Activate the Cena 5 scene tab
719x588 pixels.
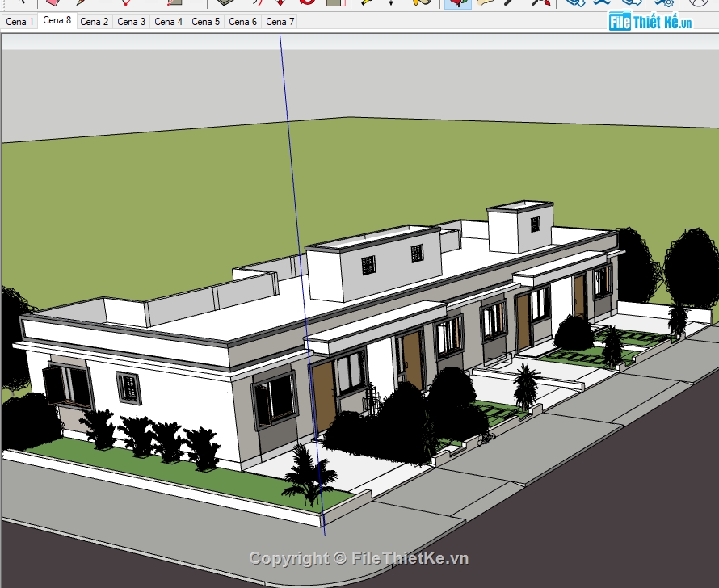coord(205,22)
